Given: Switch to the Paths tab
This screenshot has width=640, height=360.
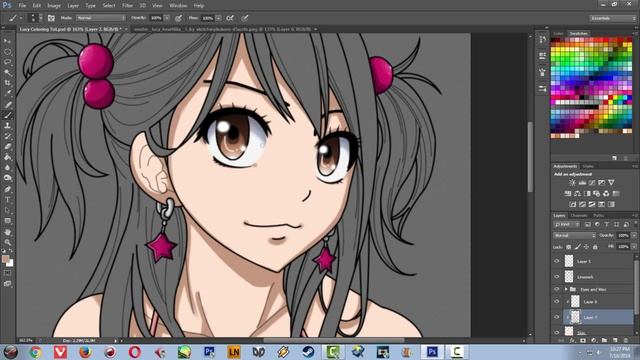Looking at the screenshot, I should pos(598,216).
